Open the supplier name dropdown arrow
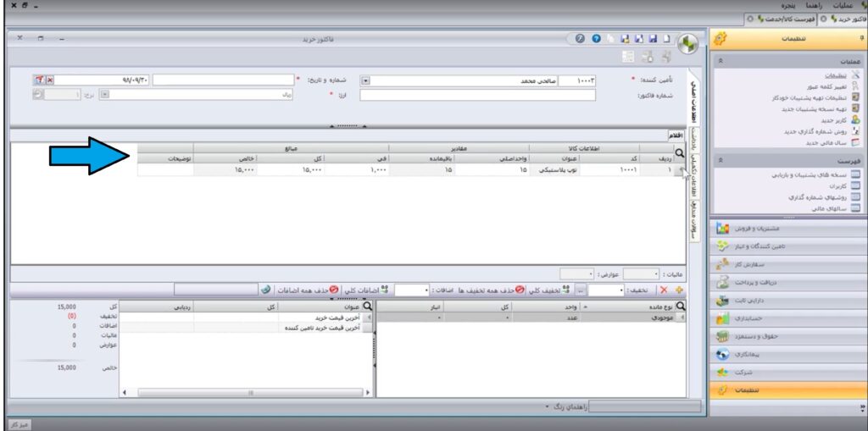 click(x=365, y=80)
